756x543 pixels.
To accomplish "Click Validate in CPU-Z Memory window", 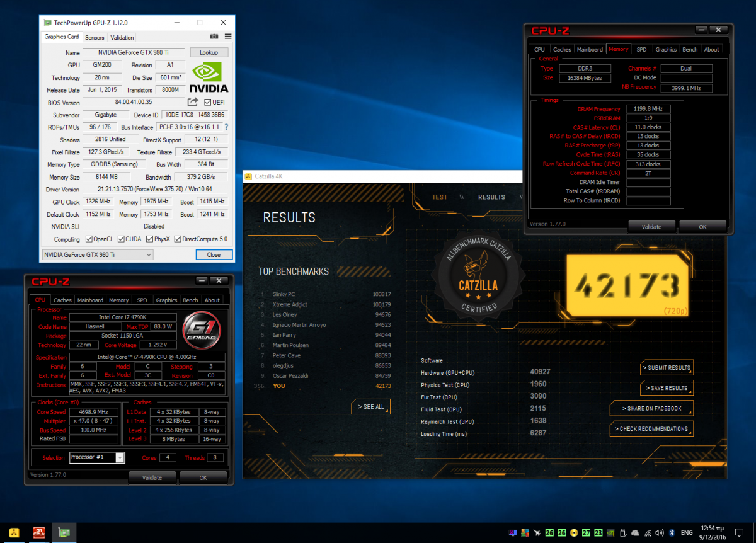I will coord(651,227).
